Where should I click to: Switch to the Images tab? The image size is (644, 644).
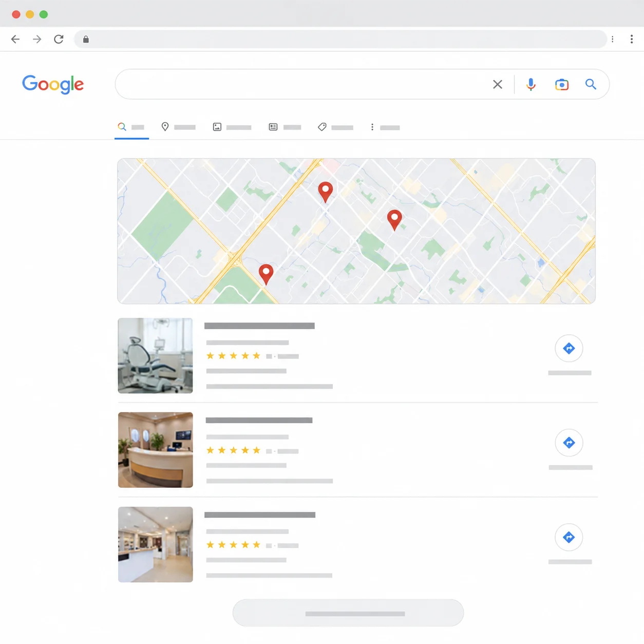(x=232, y=127)
